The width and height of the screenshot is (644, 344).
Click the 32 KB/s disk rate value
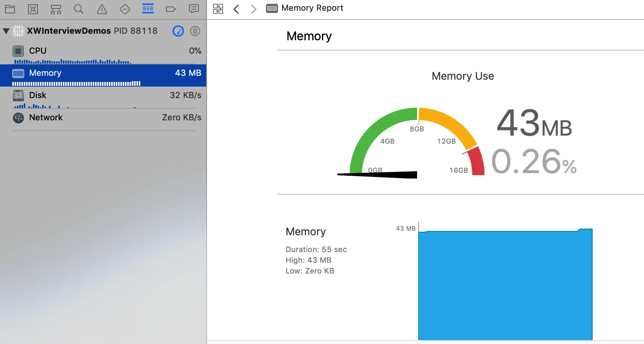186,95
